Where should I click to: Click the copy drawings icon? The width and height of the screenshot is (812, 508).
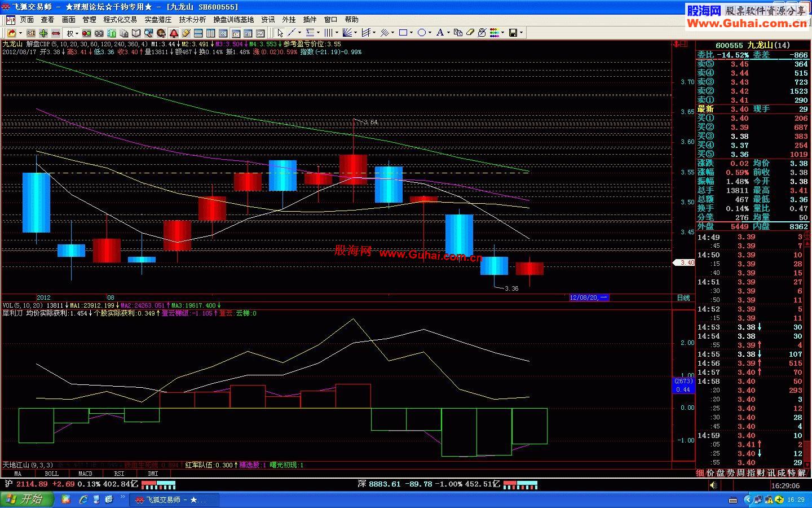(458, 33)
